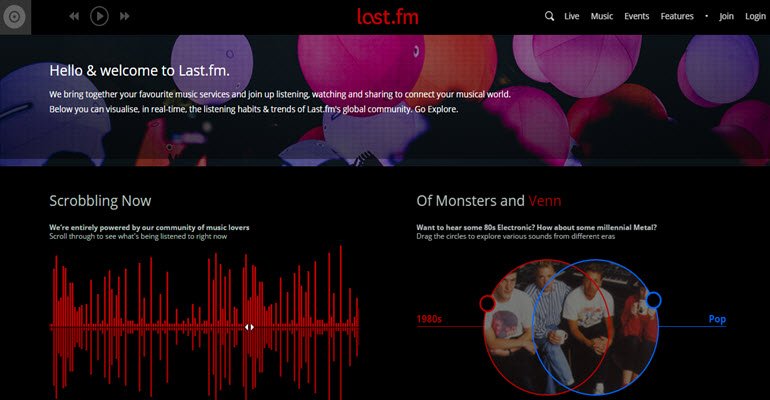The height and width of the screenshot is (400, 770).
Task: Click 'Drag the circles to explore' instruction text
Action: [x=516, y=237]
